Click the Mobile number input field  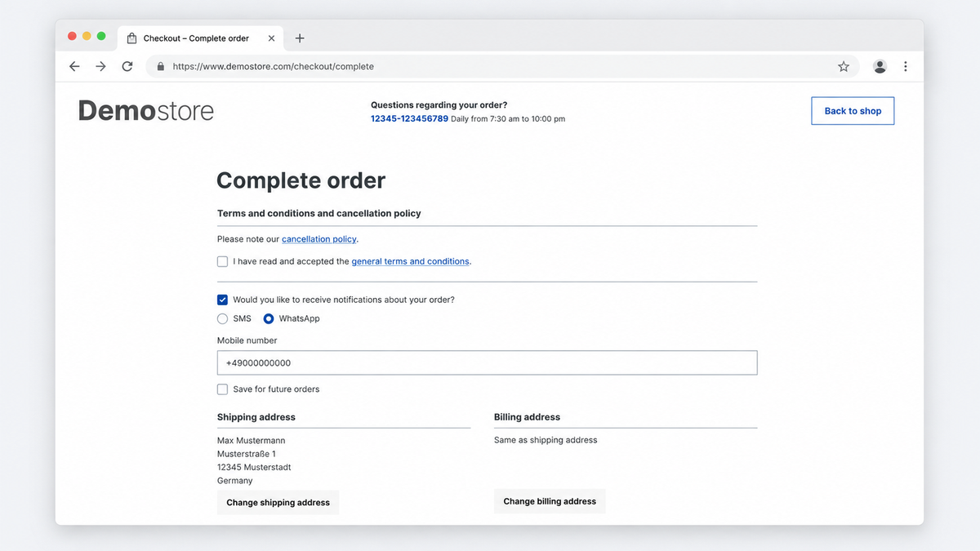pos(487,363)
